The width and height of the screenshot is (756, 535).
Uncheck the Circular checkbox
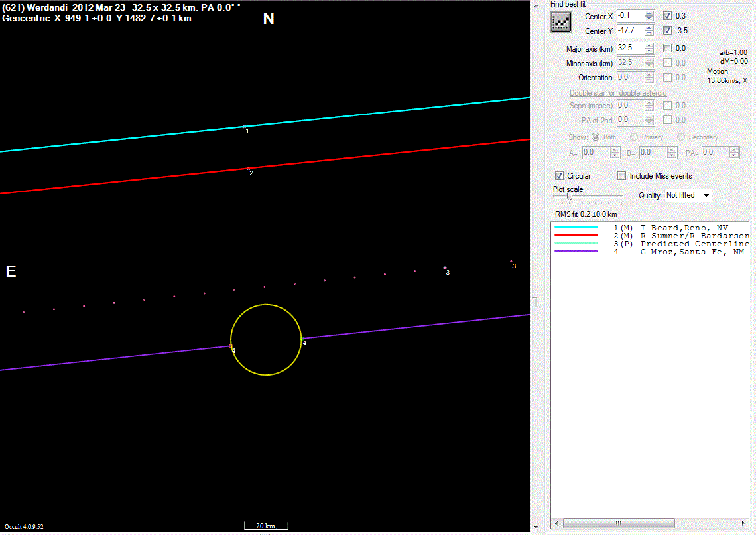(559, 176)
